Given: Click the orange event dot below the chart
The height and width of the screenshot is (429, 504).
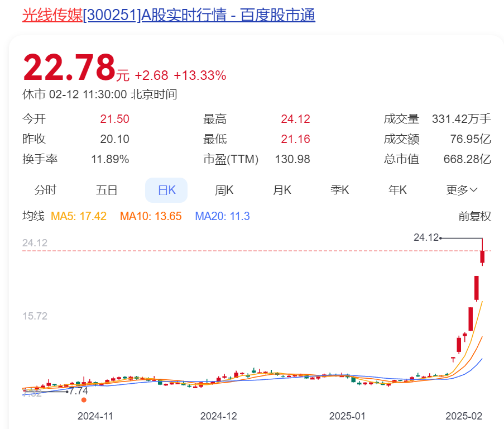Looking at the screenshot, I should (x=84, y=400).
